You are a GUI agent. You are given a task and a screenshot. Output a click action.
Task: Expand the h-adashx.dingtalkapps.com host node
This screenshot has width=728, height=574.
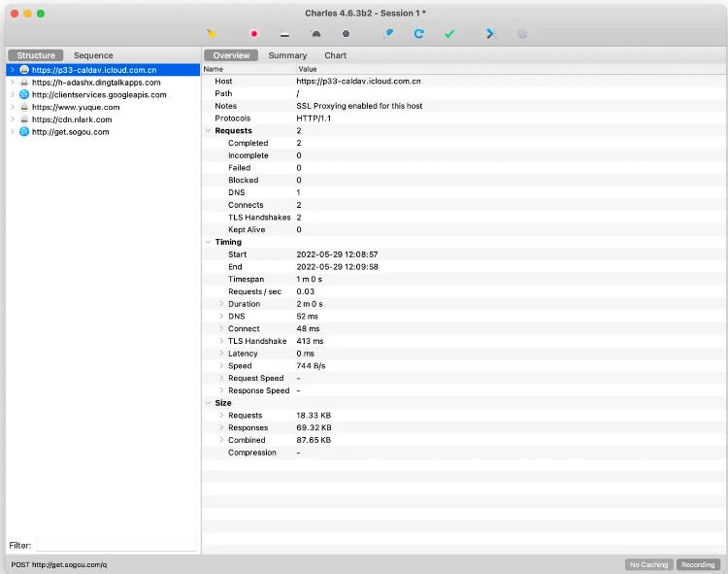click(x=13, y=83)
